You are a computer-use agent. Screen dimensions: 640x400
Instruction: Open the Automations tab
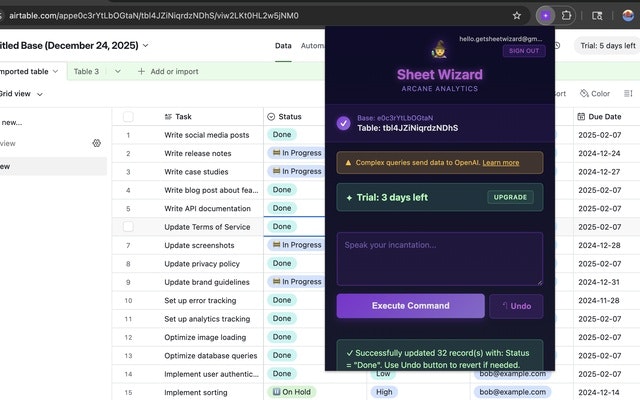[x=313, y=46]
